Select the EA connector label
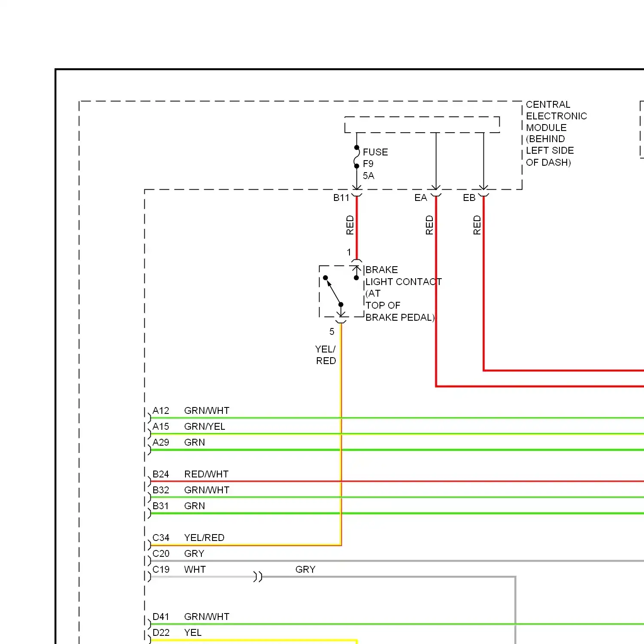 tap(421, 198)
